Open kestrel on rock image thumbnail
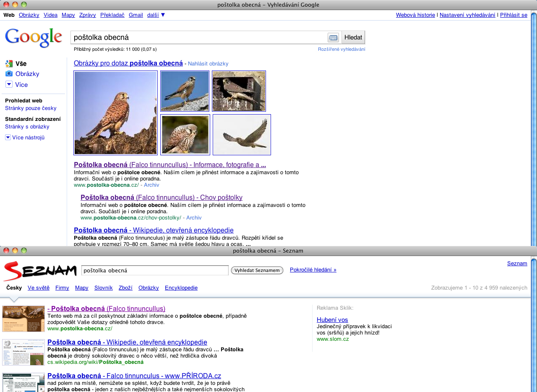Image resolution: width=537 pixels, height=392 pixels. pyautogui.click(x=185, y=91)
